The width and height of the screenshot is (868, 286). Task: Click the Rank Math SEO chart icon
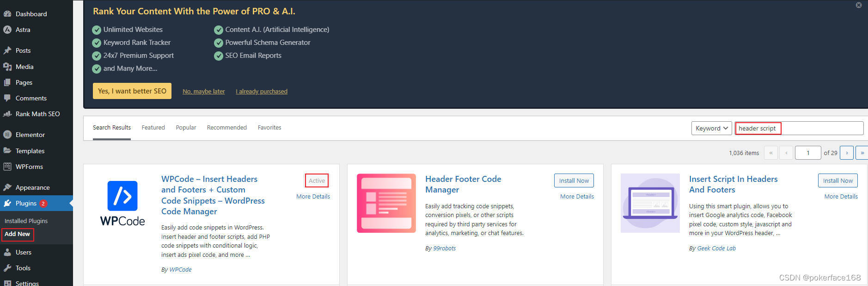7,114
